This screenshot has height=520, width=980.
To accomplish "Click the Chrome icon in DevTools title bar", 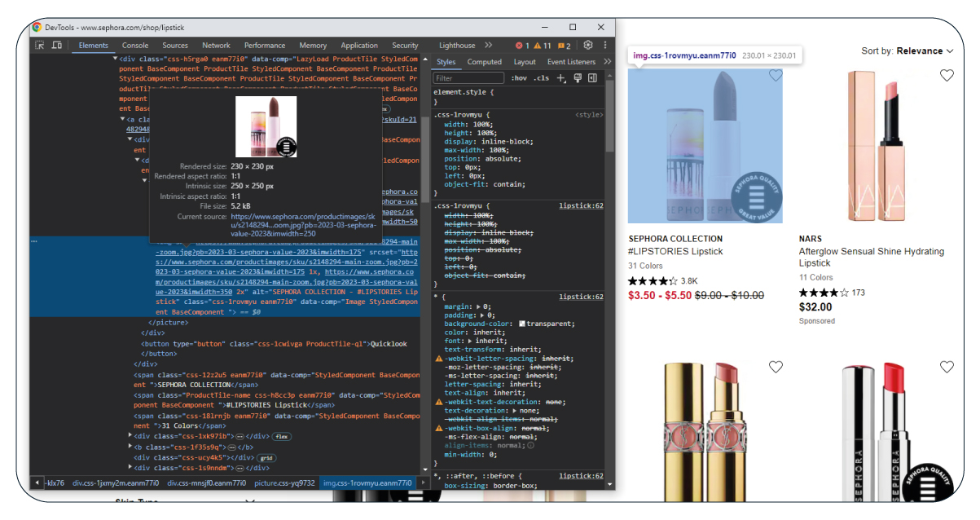I will click(x=37, y=27).
